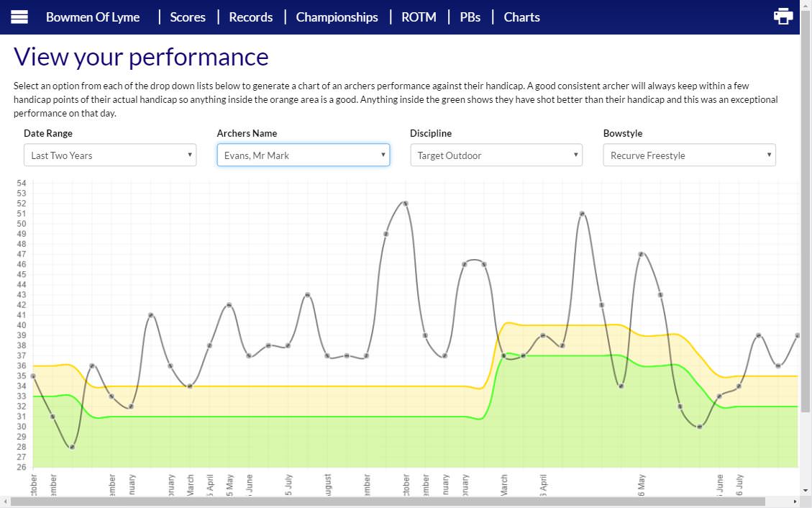812x508 pixels.
Task: Open the PBs menu item
Action: tap(470, 17)
